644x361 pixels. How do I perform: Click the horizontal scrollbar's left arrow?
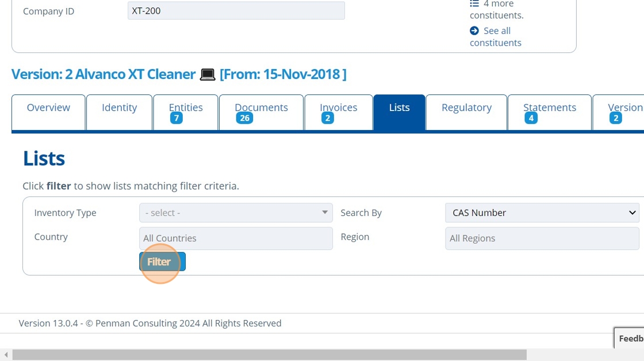tap(6, 355)
